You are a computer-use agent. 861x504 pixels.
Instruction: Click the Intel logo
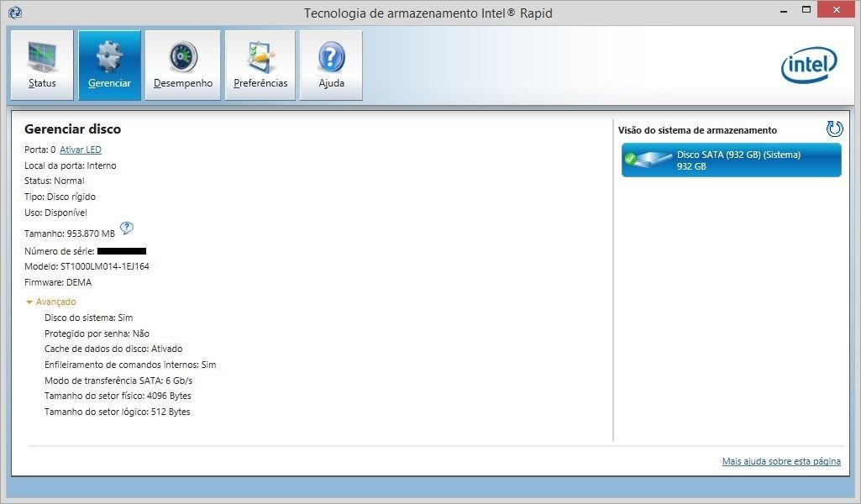pos(809,65)
